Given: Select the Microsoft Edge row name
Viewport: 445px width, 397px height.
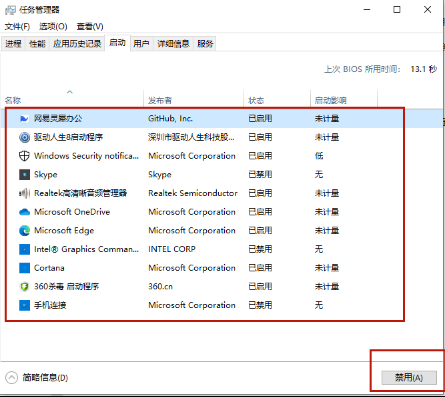Looking at the screenshot, I should click(x=64, y=230).
